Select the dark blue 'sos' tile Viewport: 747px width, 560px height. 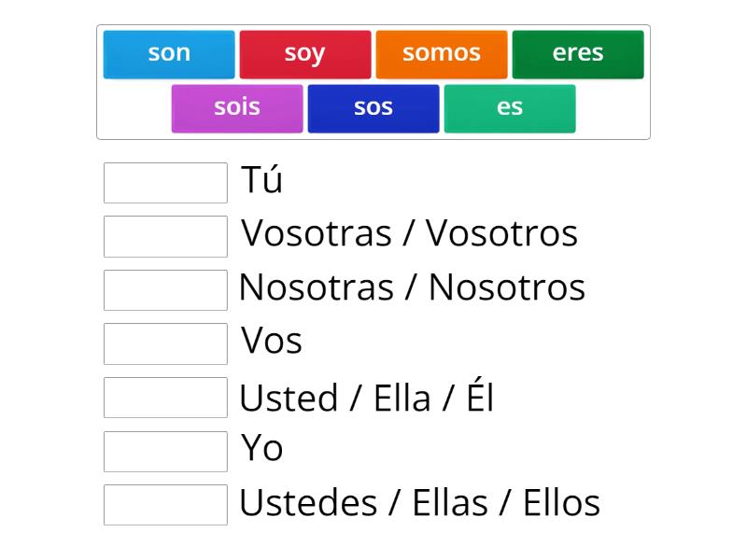[x=373, y=106]
